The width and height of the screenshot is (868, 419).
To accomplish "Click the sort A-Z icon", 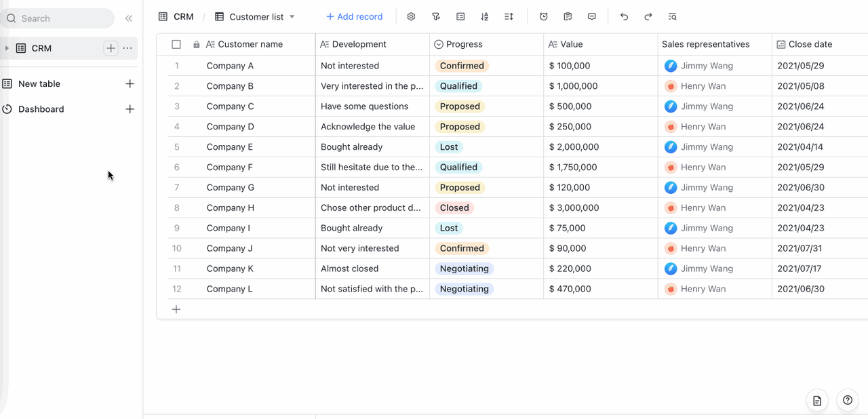I will click(x=484, y=17).
